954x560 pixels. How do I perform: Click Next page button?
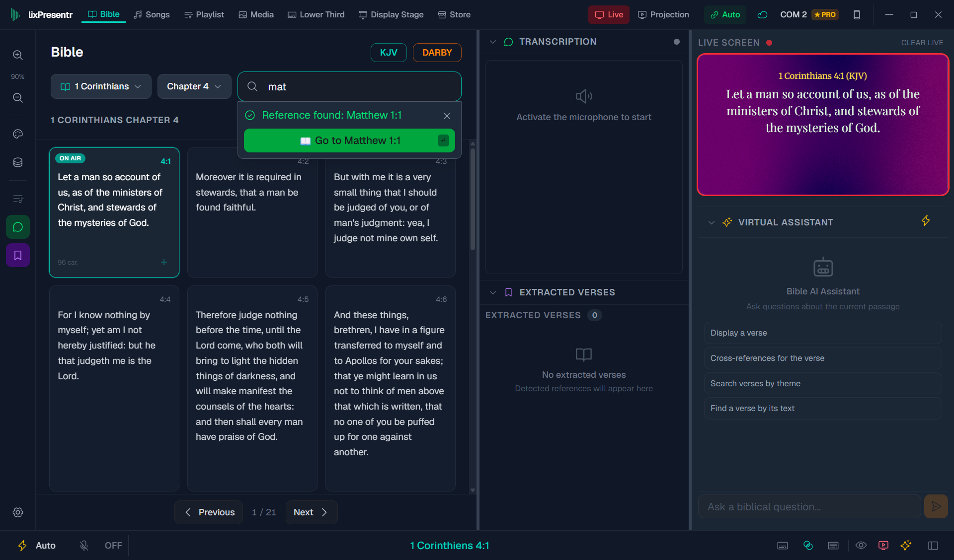[311, 512]
